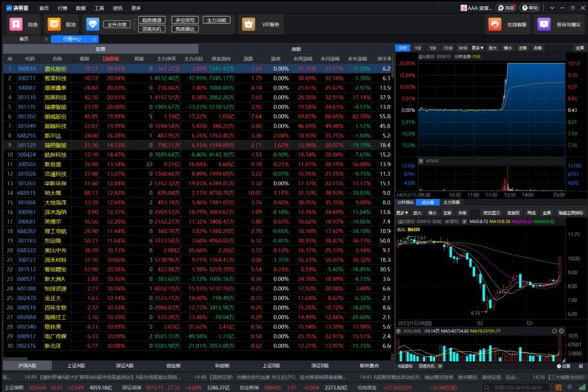Viewport: 588px width, 392px height.
Task: Open 在线客服 customer service icon
Action: coord(495,25)
